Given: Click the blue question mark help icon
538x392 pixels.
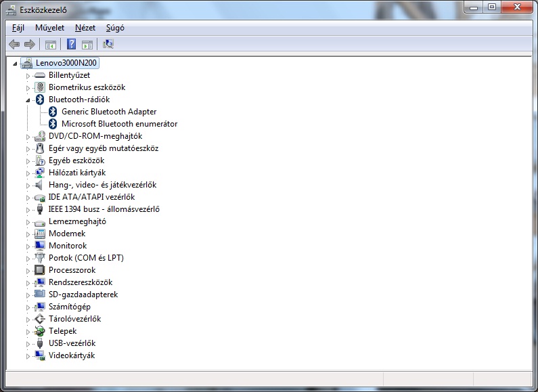Looking at the screenshot, I should point(71,44).
